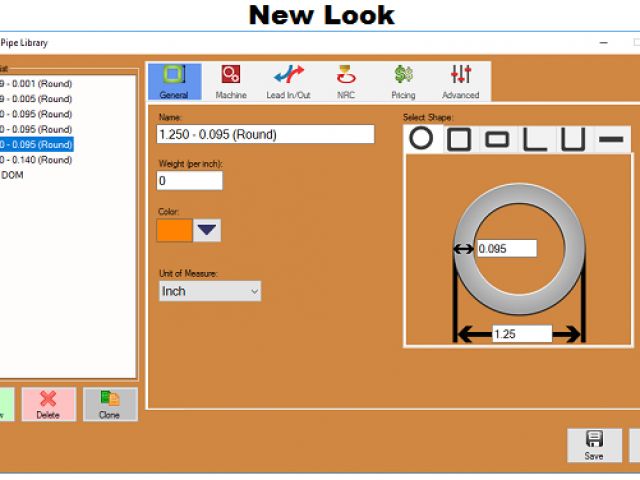Click the Weight per inch field
The width and height of the screenshot is (640, 480).
(189, 181)
